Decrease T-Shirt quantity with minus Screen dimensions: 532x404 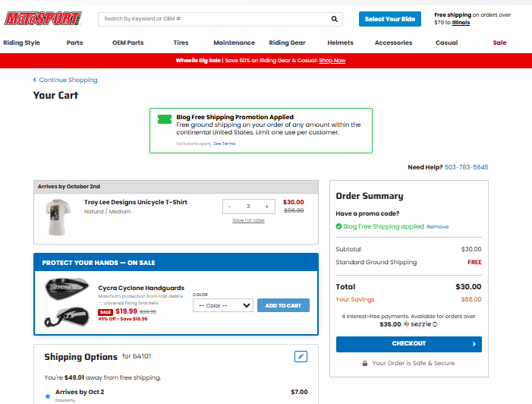230,207
